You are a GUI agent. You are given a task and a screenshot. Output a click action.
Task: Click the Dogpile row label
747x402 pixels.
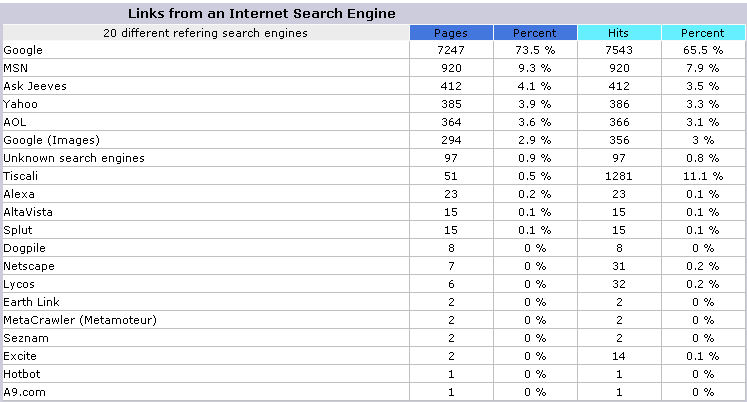(24, 249)
